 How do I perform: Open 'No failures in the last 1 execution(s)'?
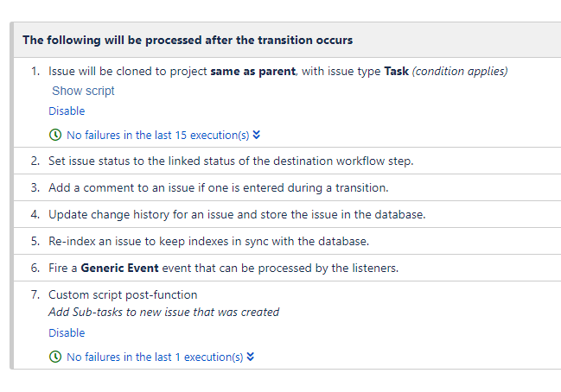coord(155,357)
